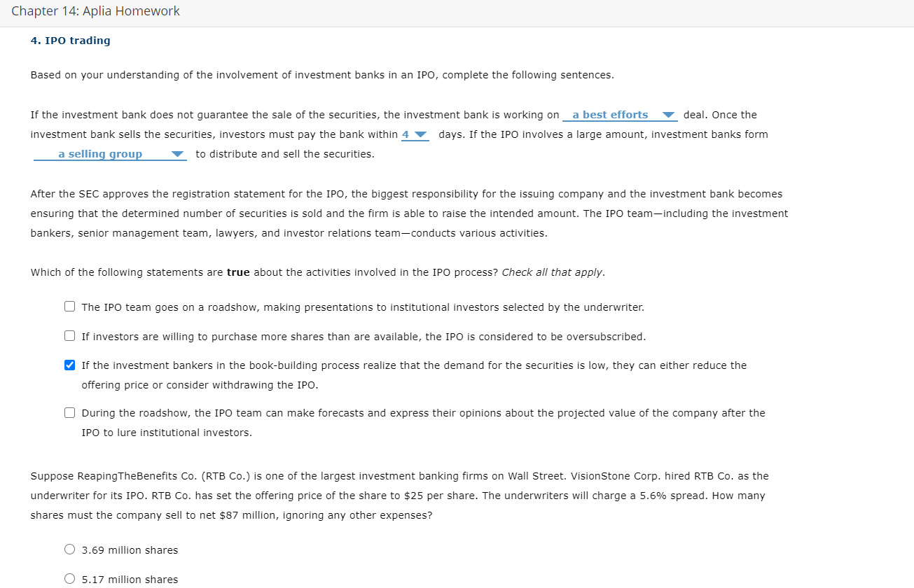Check the forecasts during roadshow statement checkbox

point(69,412)
